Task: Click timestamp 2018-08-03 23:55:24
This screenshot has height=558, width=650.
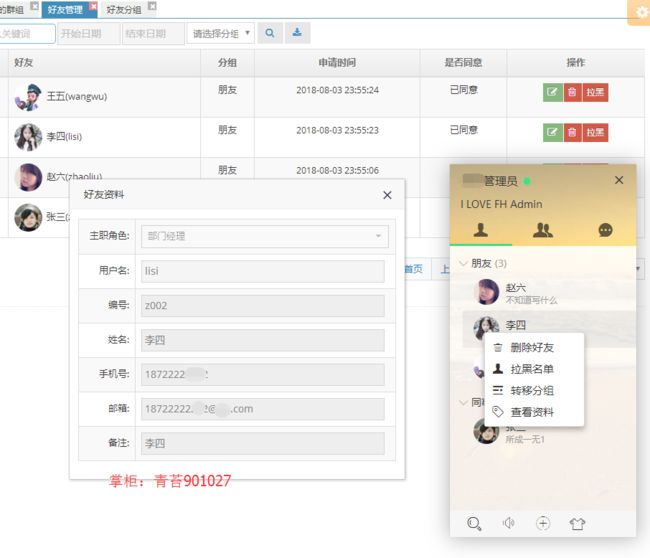Action: coord(337,90)
